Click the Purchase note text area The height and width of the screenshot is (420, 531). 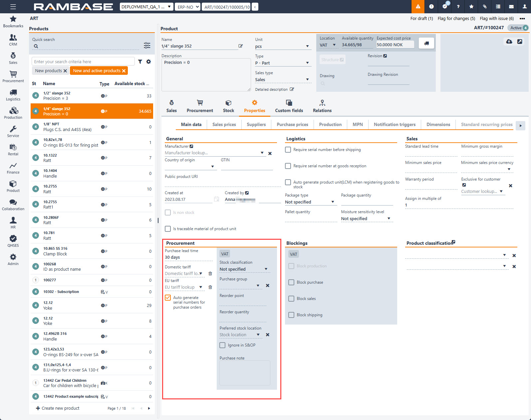(x=245, y=373)
